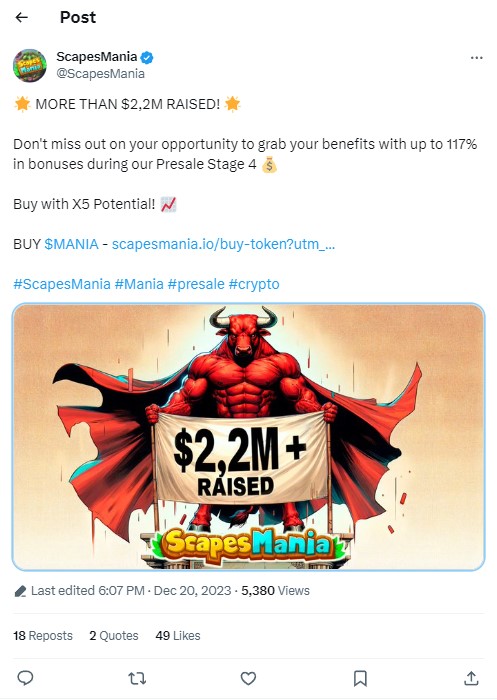
Task: Go back using the arrow icon
Action: point(21,17)
